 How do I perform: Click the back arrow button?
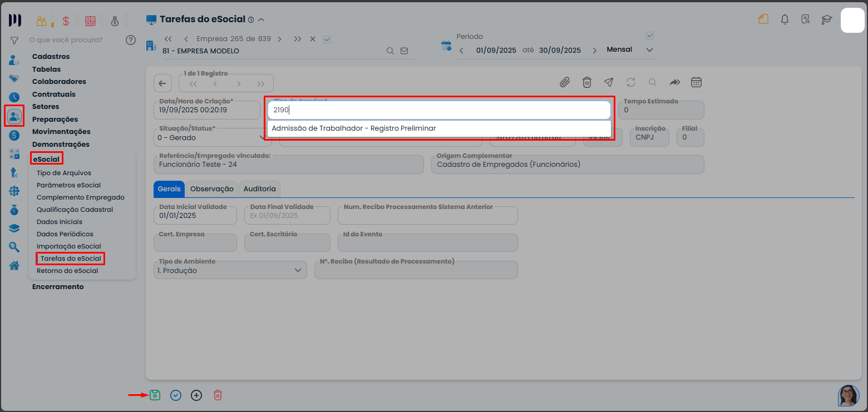coord(162,83)
